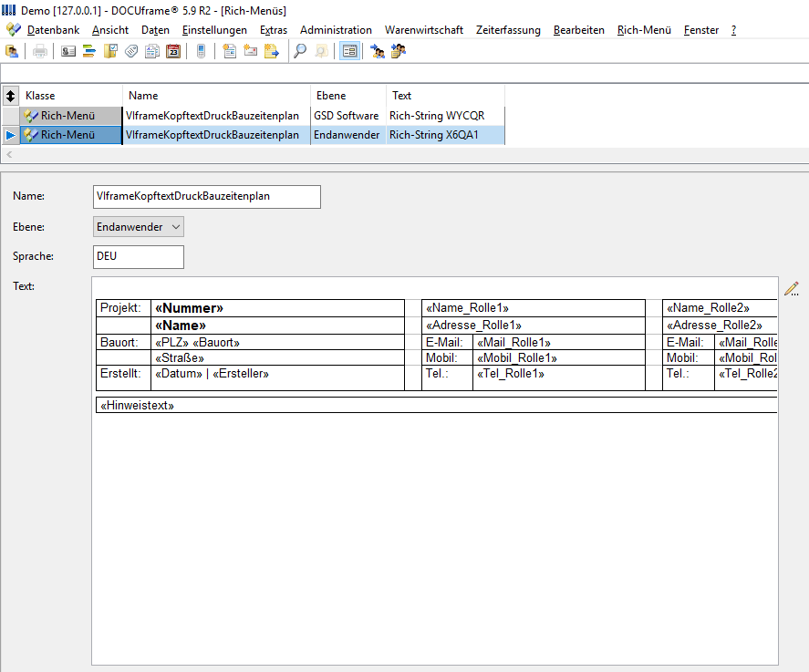Open the Einstellungen menu
Screen dimensions: 809x672
click(214, 30)
